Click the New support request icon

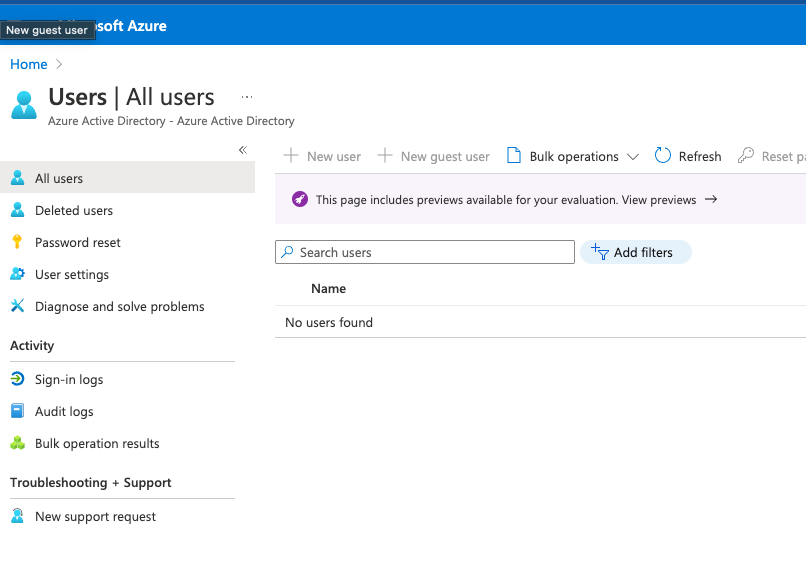(x=17, y=516)
